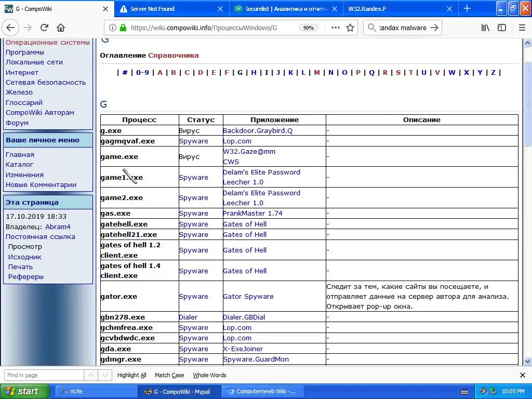
Task: Reload the current page
Action: (45, 28)
